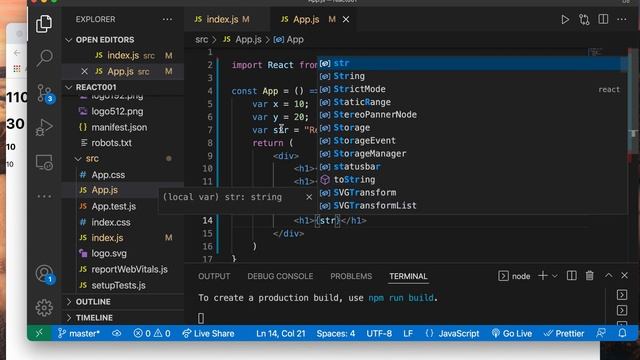640x360 pixels.
Task: Switch to the DEBUG CONSOLE tab
Action: coord(280,276)
